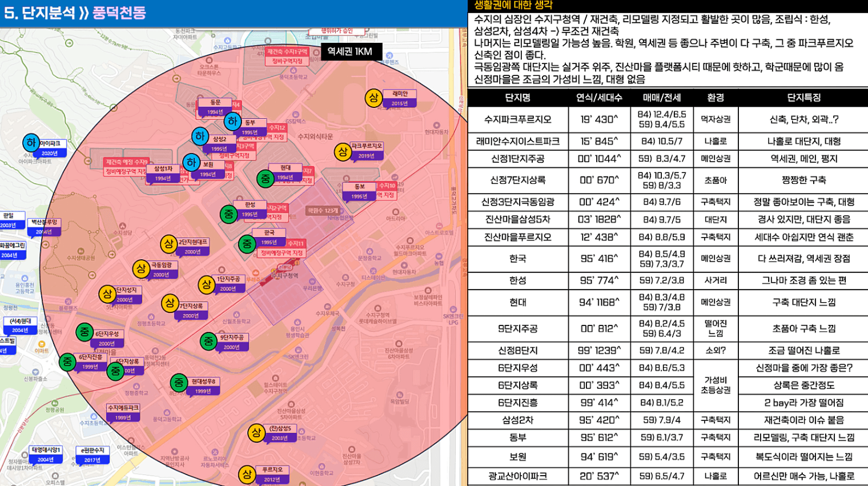This screenshot has width=868, height=486.
Task: Click the 수지파크푸르지오 row name cell
Action: coord(517,119)
